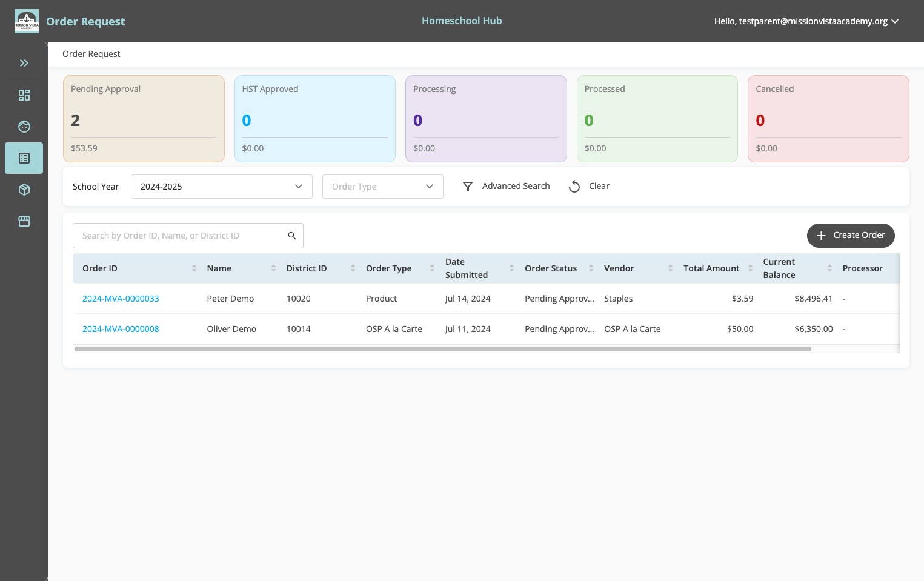The height and width of the screenshot is (581, 924).
Task: Open the storefront icon in sidebar
Action: [x=24, y=221]
